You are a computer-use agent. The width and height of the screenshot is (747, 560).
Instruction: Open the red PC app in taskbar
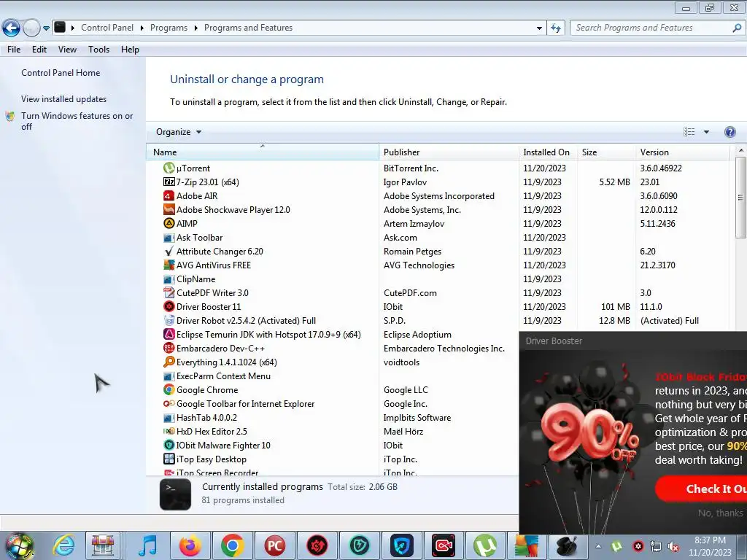pyautogui.click(x=274, y=545)
